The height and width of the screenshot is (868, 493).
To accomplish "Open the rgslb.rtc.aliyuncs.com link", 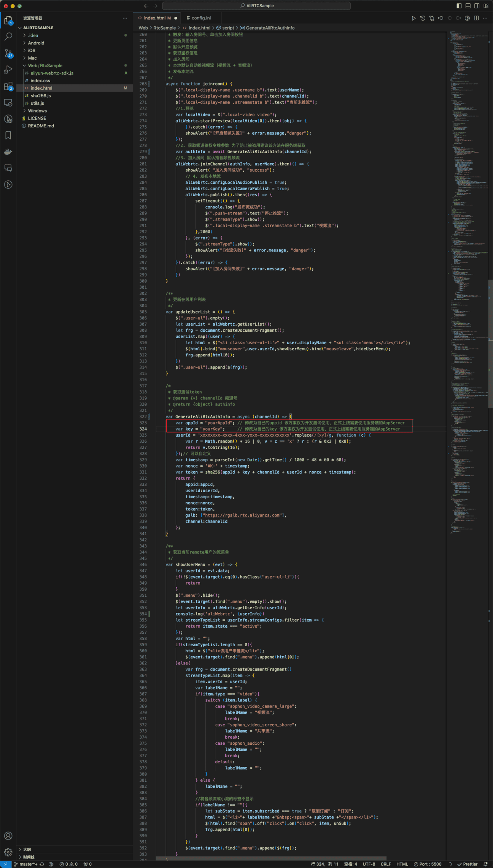I will (x=242, y=515).
